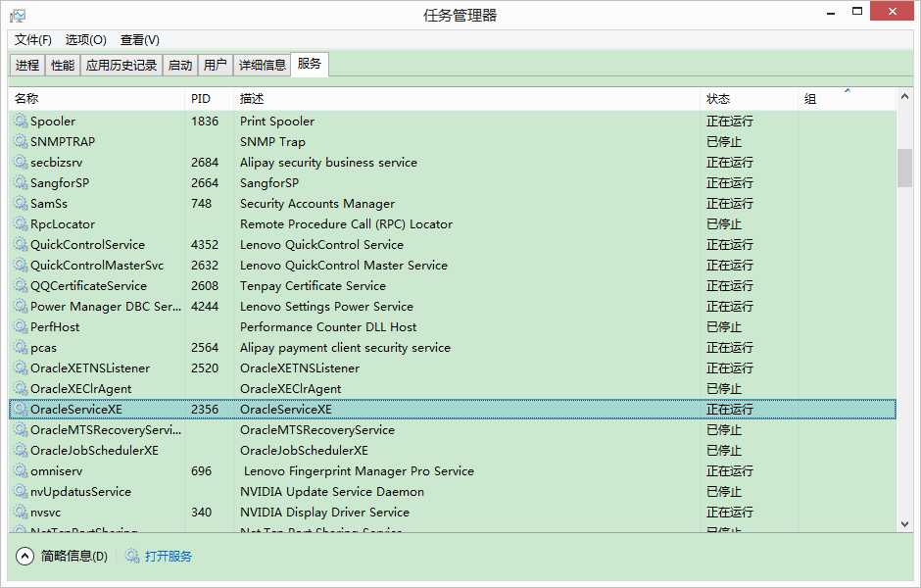
Task: Switch to the 进程 tab
Action: coord(27,66)
